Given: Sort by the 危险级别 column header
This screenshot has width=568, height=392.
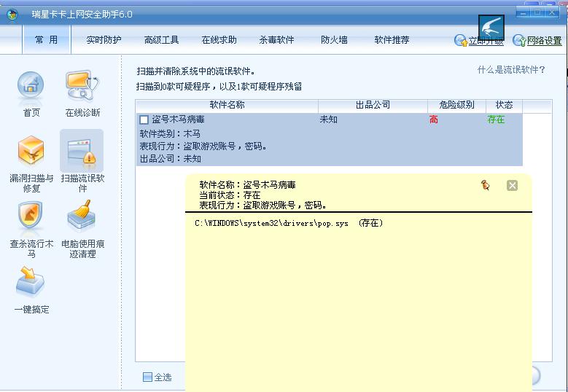Looking at the screenshot, I should coord(456,106).
